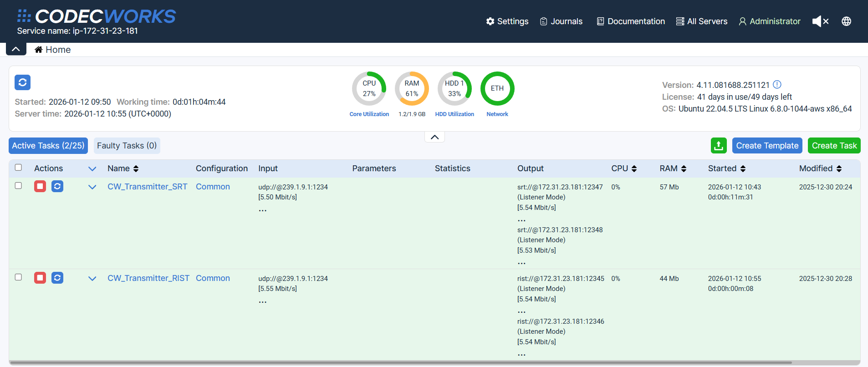Restart the CW_Transmitter_RIST task

[x=57, y=278]
